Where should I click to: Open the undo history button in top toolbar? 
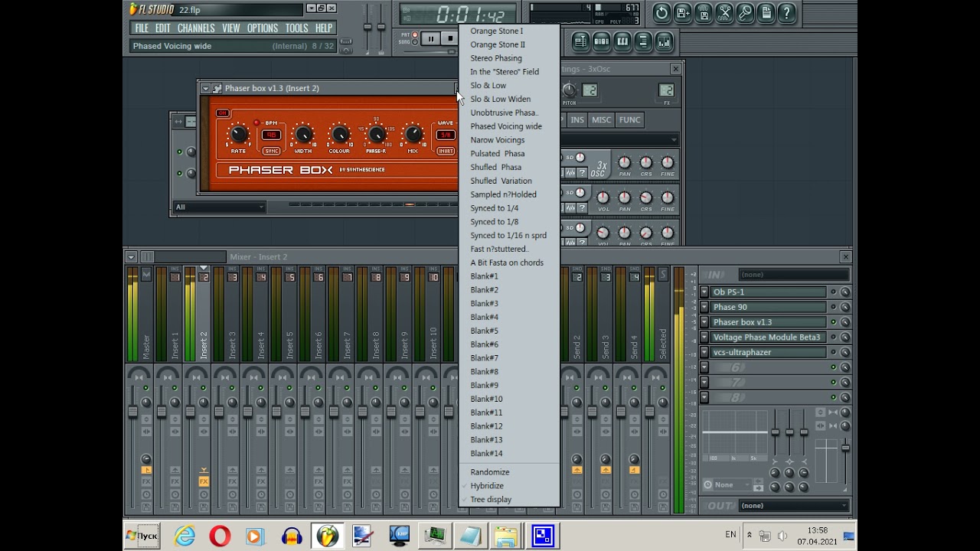(x=661, y=12)
